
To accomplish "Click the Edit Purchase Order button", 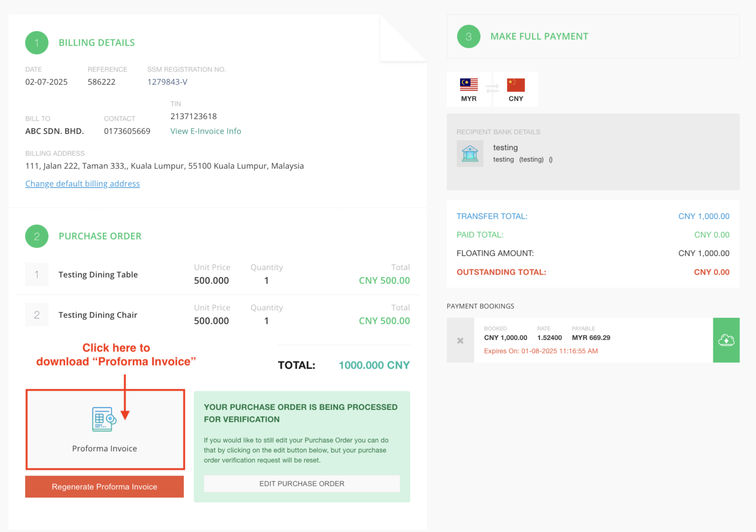I will [x=302, y=483].
